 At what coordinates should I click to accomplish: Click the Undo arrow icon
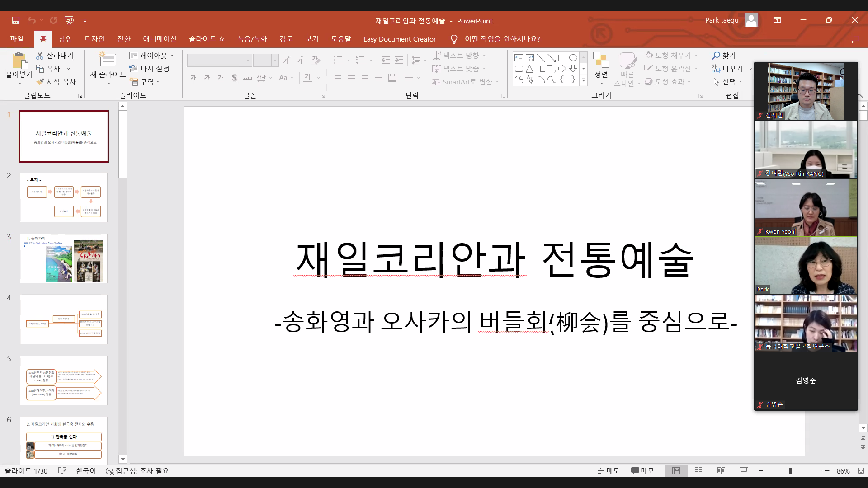point(31,20)
